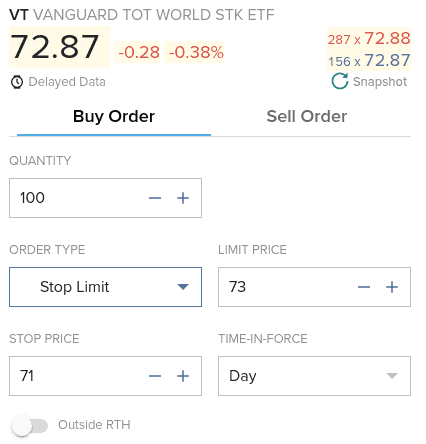Decrease quantity with minus icon
This screenshot has height=444, width=426.
point(155,198)
